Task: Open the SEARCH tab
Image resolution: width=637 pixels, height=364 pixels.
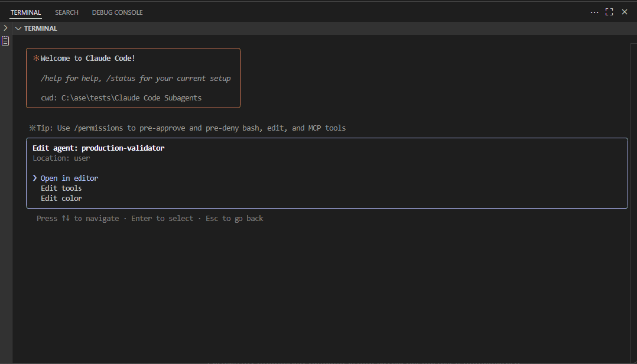Action: pos(67,12)
